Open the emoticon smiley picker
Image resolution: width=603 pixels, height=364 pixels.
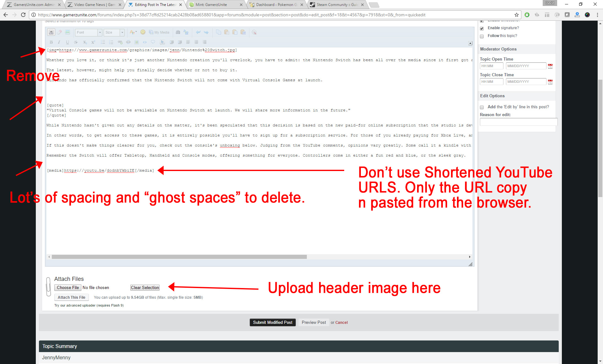tap(143, 32)
